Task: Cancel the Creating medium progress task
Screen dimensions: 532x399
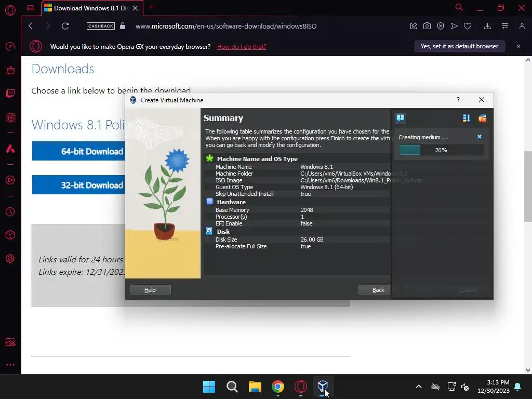Action: (x=480, y=137)
